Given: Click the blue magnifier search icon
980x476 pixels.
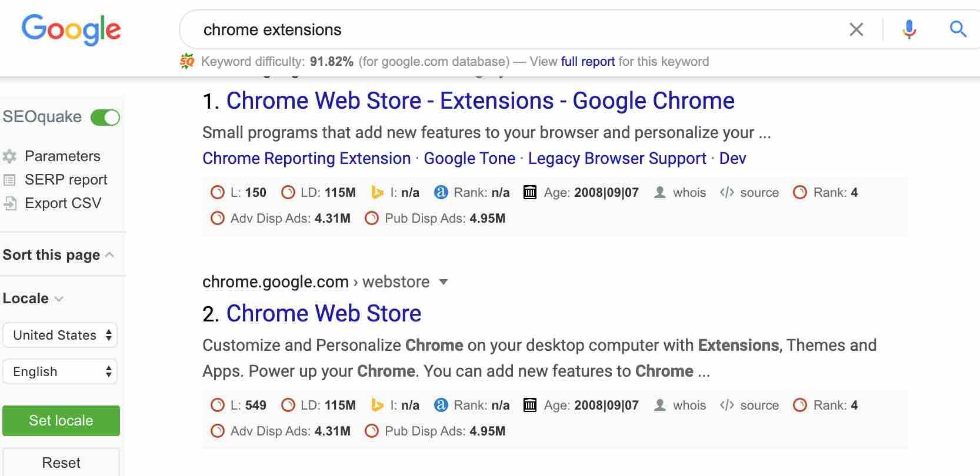Looking at the screenshot, I should (x=958, y=29).
